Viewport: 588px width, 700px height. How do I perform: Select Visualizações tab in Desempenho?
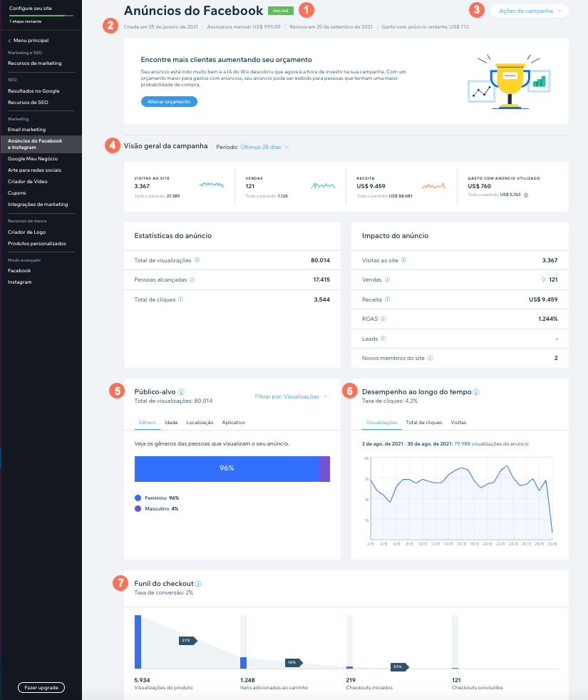click(382, 422)
